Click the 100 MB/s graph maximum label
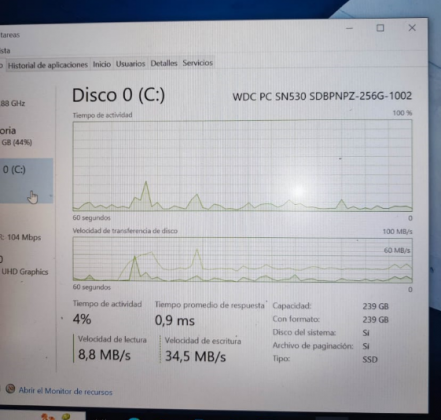This screenshot has width=441, height=420. click(397, 231)
